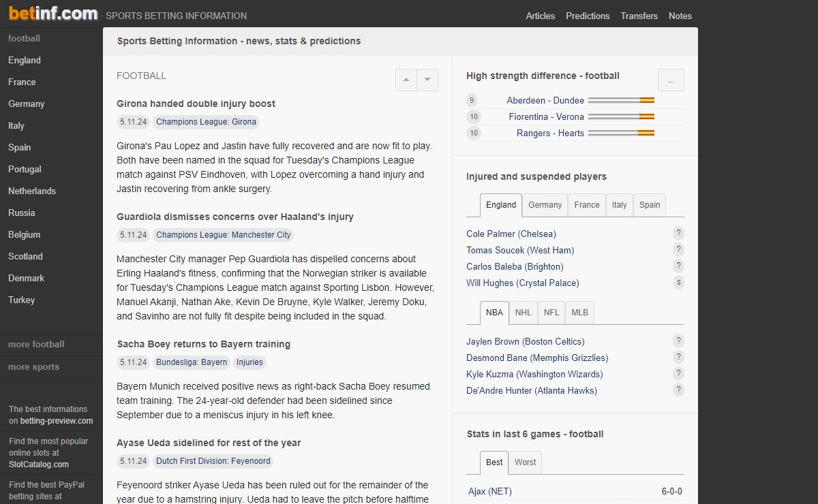This screenshot has height=504, width=818.
Task: Select the MLB tab
Action: coord(580,313)
